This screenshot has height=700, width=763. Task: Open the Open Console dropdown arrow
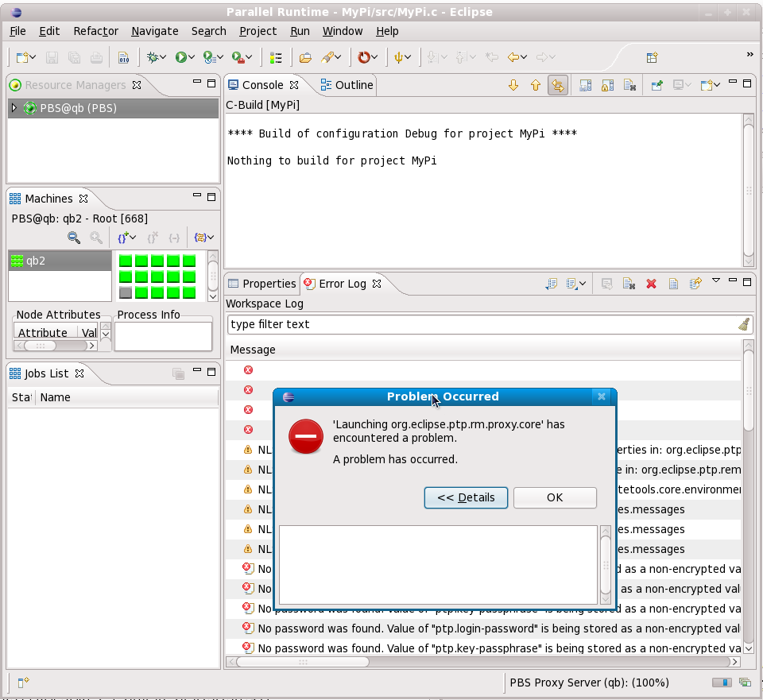717,86
